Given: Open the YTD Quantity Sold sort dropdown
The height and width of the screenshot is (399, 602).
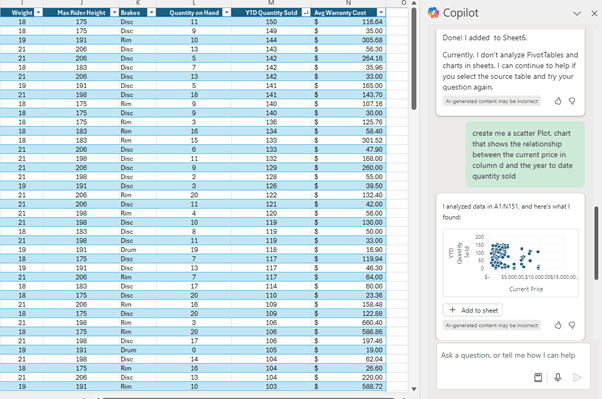Looking at the screenshot, I should pos(306,13).
